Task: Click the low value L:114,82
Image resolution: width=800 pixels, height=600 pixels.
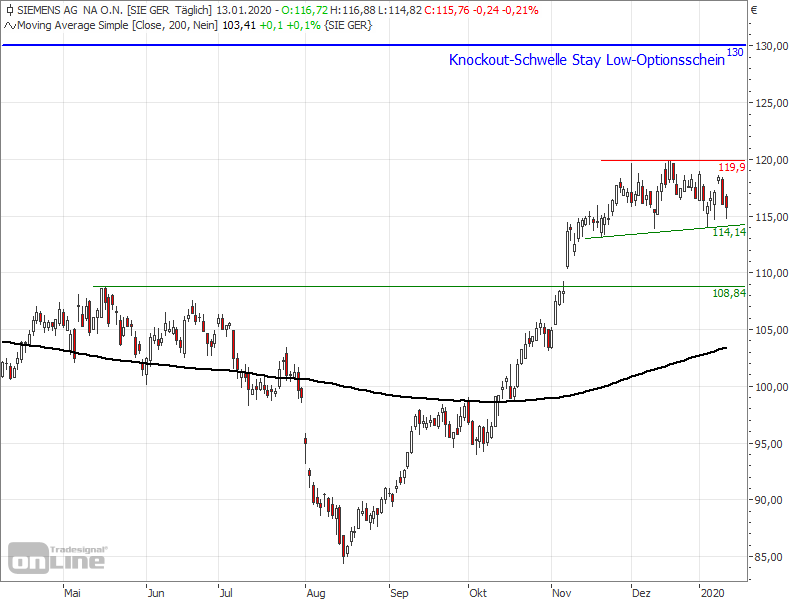Action: tap(401, 10)
